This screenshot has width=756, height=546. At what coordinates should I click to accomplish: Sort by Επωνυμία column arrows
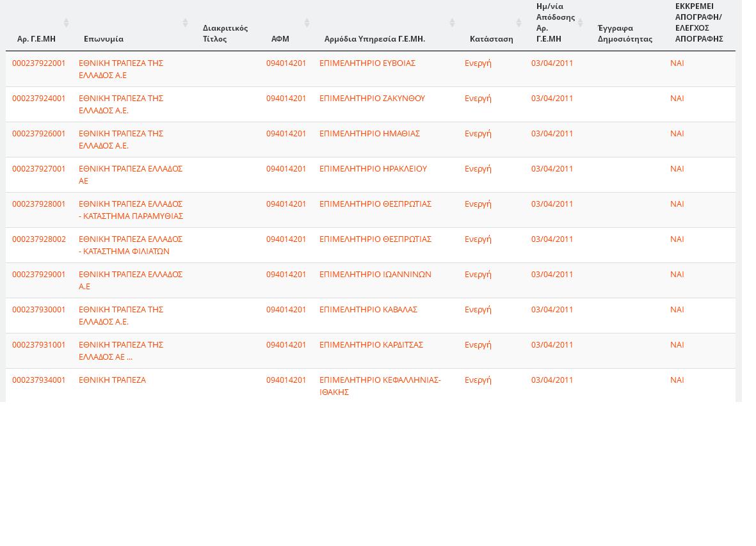point(185,22)
